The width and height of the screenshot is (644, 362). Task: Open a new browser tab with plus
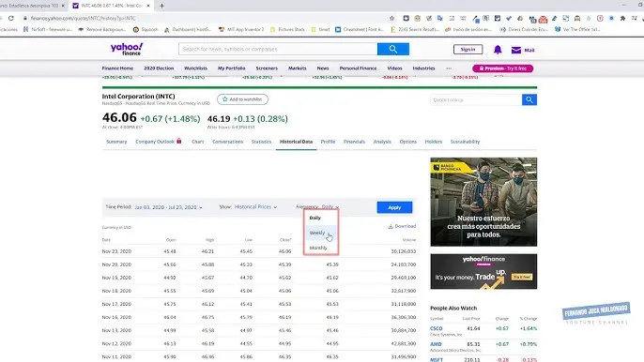[x=161, y=6]
